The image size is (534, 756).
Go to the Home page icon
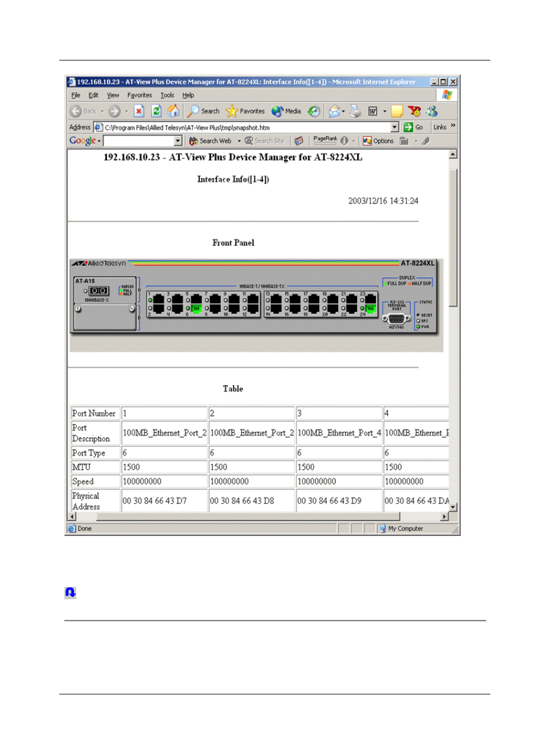[x=174, y=111]
